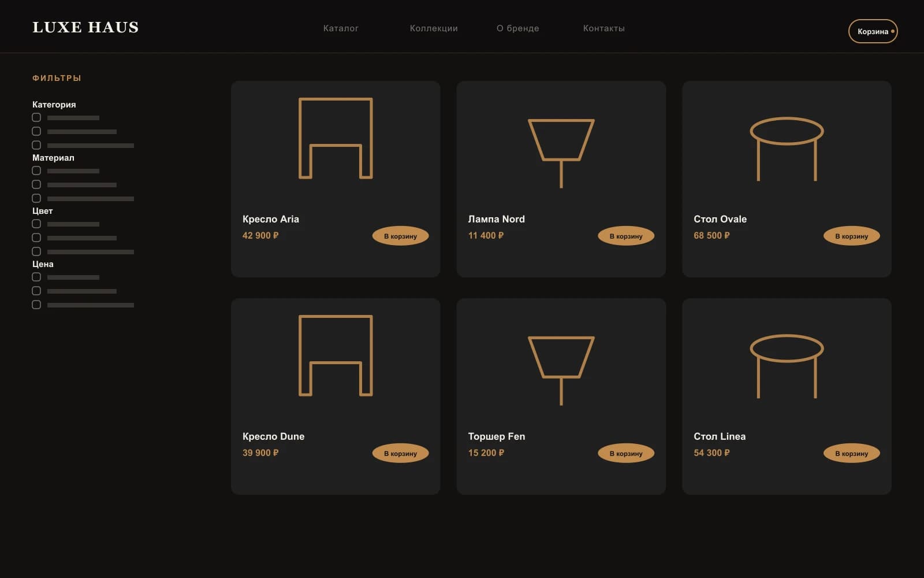The width and height of the screenshot is (924, 578).
Task: Add Лампа Nord to cart
Action: coord(626,236)
